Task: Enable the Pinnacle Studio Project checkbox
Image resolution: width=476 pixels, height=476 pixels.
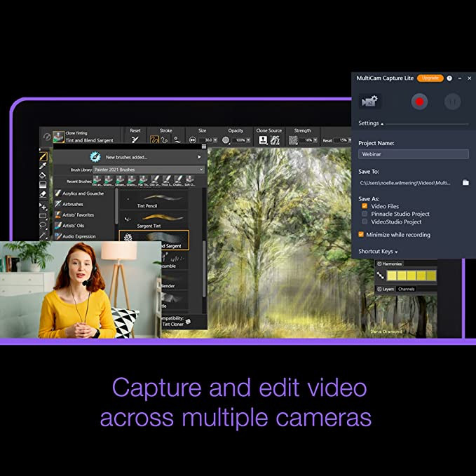Action: pyautogui.click(x=365, y=214)
